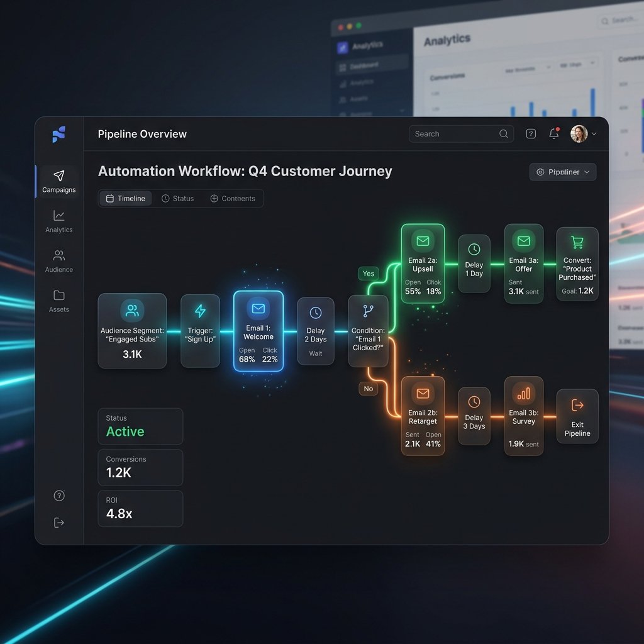The width and height of the screenshot is (644, 644).
Task: Open the Pipeliner dropdown
Action: (562, 172)
